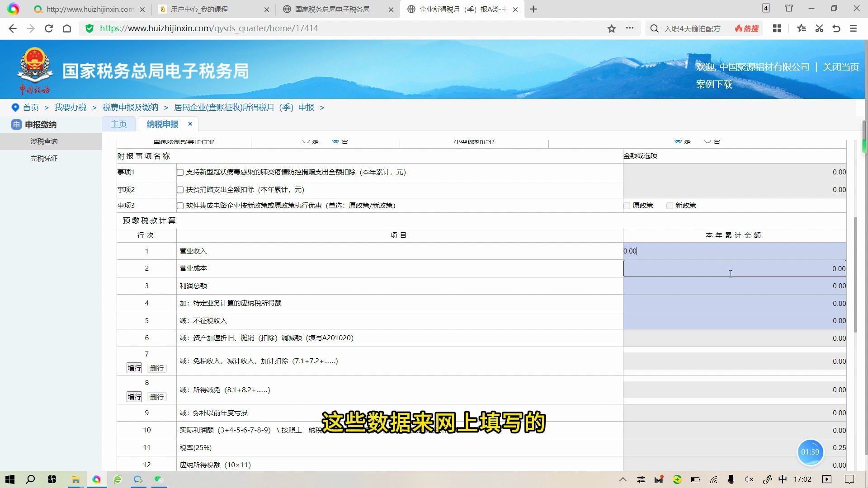868x488 pixels.
Task: Open the browser hamburger menu
Action: click(854, 28)
